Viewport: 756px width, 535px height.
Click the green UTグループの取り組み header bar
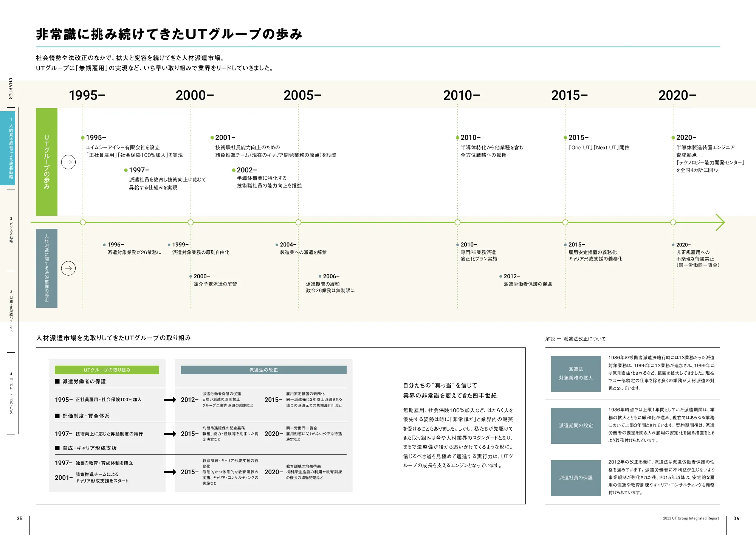(x=107, y=370)
